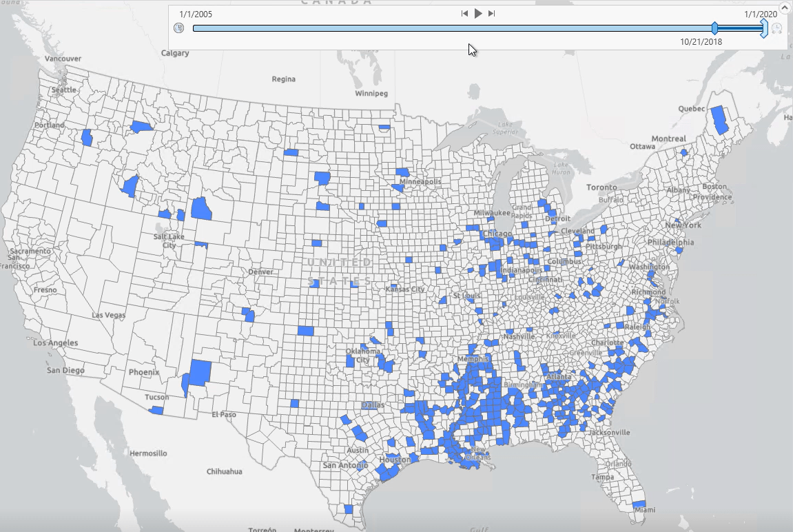This screenshot has width=793, height=532.
Task: Click the 1/1/2005 start date label
Action: [x=196, y=12]
